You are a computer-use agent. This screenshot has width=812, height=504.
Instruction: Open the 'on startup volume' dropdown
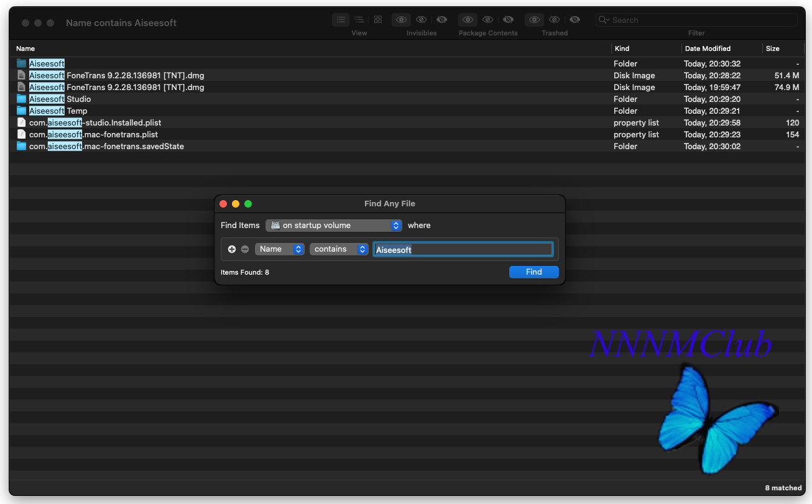coord(333,226)
